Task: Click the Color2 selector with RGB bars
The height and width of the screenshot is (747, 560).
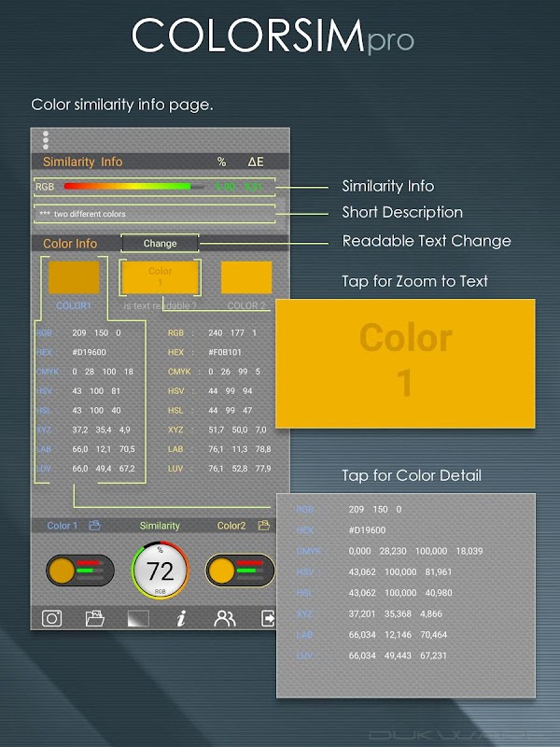Action: pyautogui.click(x=240, y=570)
